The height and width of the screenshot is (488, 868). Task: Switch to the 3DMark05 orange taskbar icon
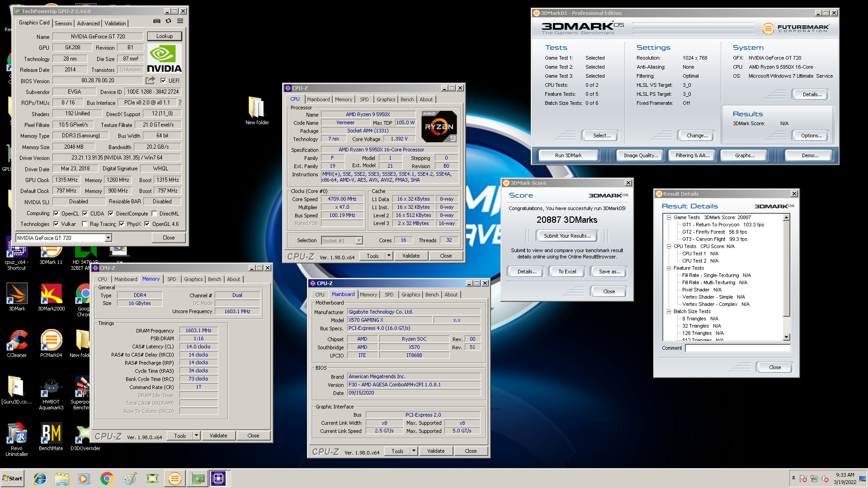pyautogui.click(x=175, y=479)
